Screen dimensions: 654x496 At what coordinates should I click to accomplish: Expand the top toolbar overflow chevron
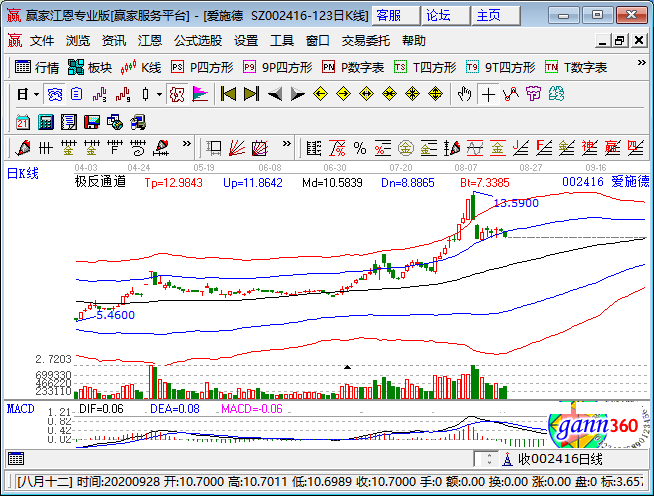tap(641, 63)
